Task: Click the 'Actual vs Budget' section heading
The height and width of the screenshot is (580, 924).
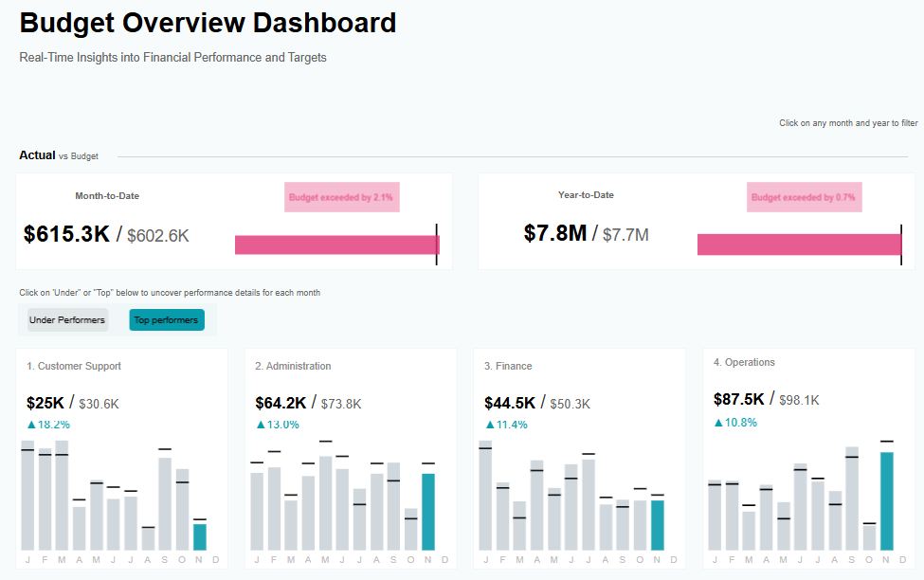Action: tap(59, 155)
